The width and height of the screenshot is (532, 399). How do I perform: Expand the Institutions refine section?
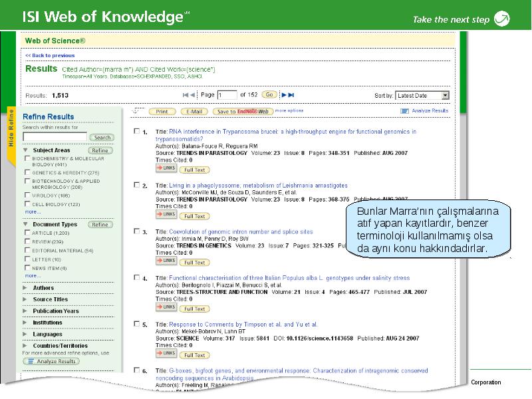tap(25, 323)
